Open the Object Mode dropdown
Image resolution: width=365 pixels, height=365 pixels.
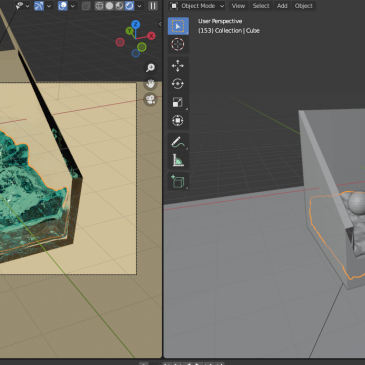(197, 6)
